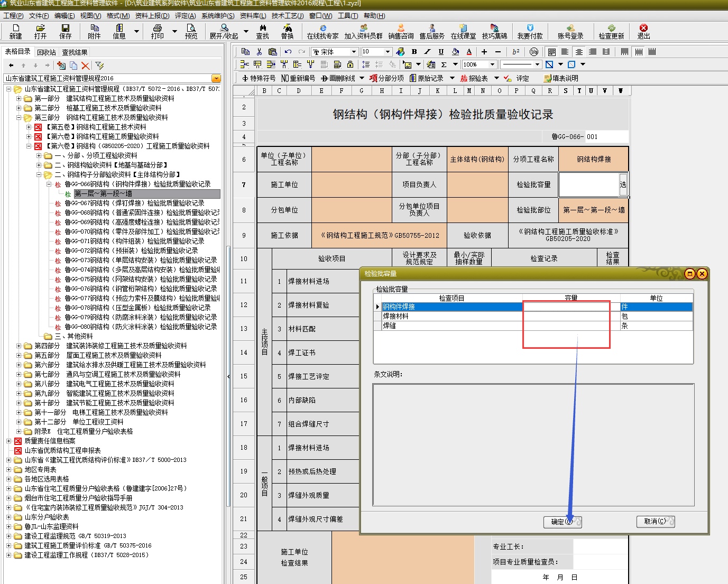Viewport: 728px width, 584px height.
Task: Open the font name 宋体 dropdown
Action: tap(354, 51)
